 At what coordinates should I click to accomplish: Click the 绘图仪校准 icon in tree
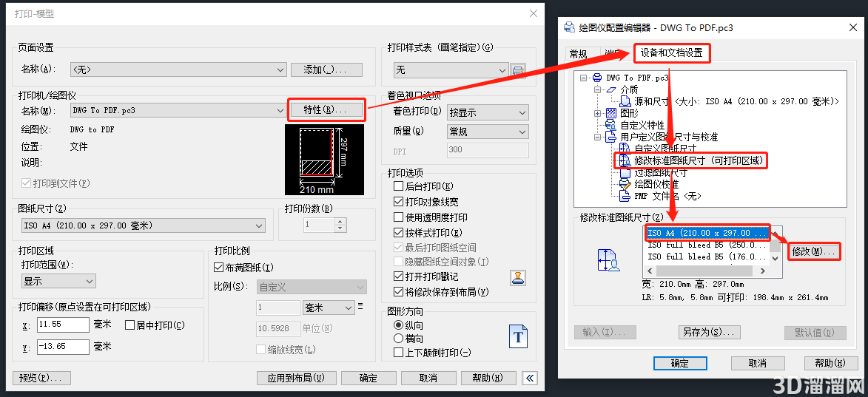[625, 184]
